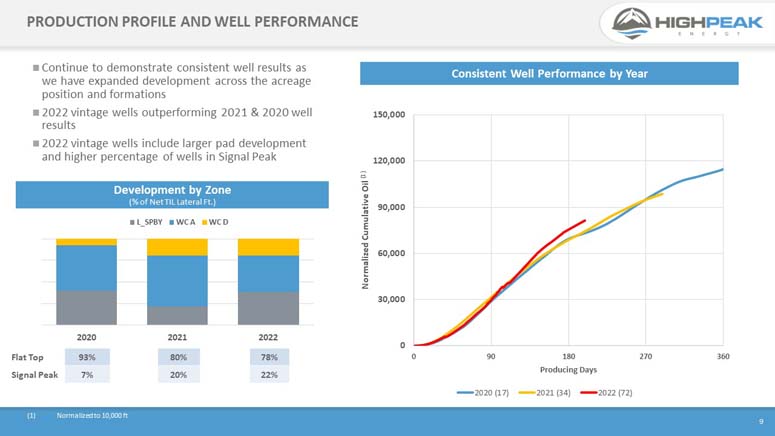
Task: Click the 'Development by Zone' header
Action: 172,194
